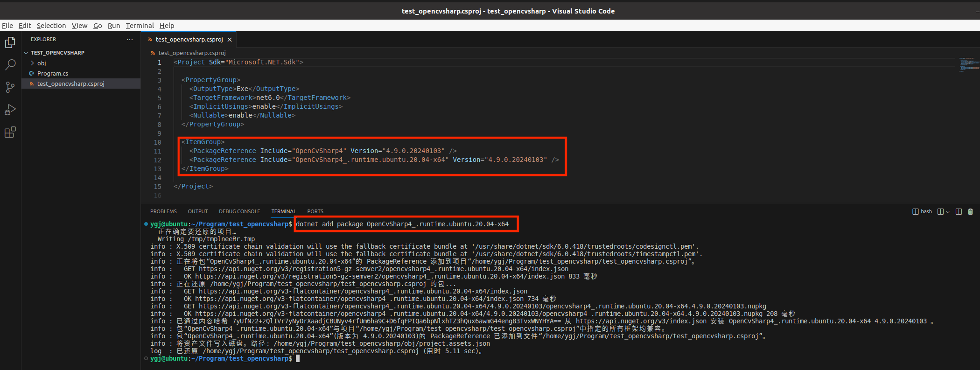Open the File menu

tap(7, 26)
